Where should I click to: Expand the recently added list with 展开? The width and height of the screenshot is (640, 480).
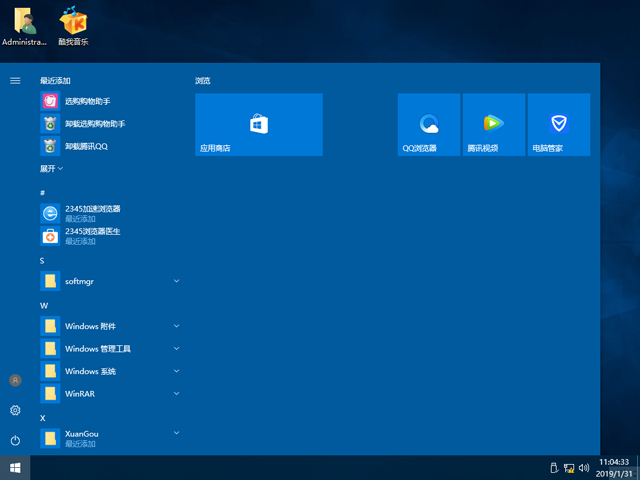pos(51,169)
